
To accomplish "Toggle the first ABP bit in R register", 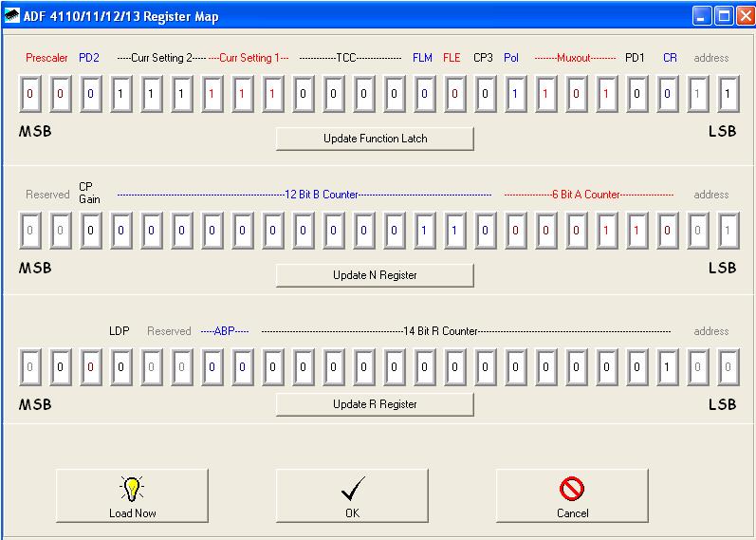I will tap(212, 366).
